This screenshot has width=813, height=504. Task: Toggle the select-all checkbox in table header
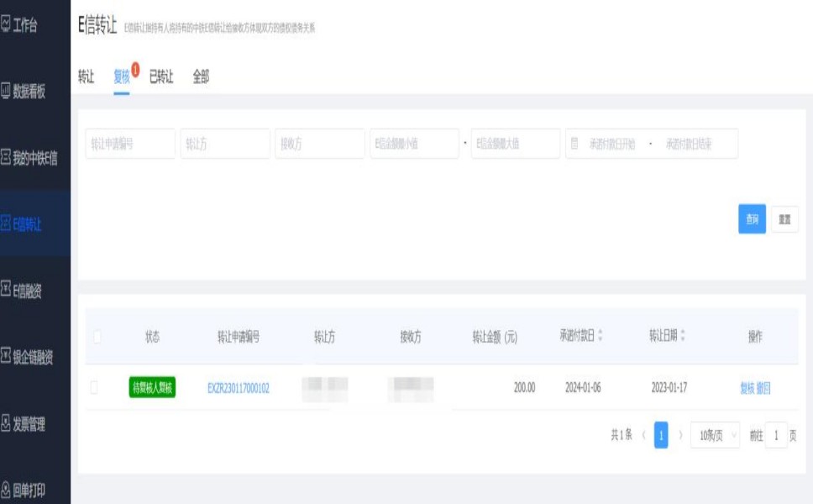pos(97,337)
